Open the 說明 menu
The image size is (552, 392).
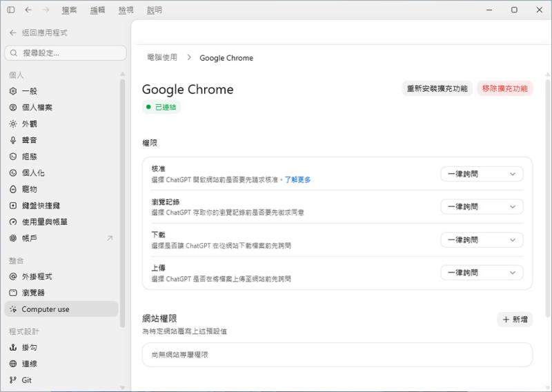click(154, 10)
